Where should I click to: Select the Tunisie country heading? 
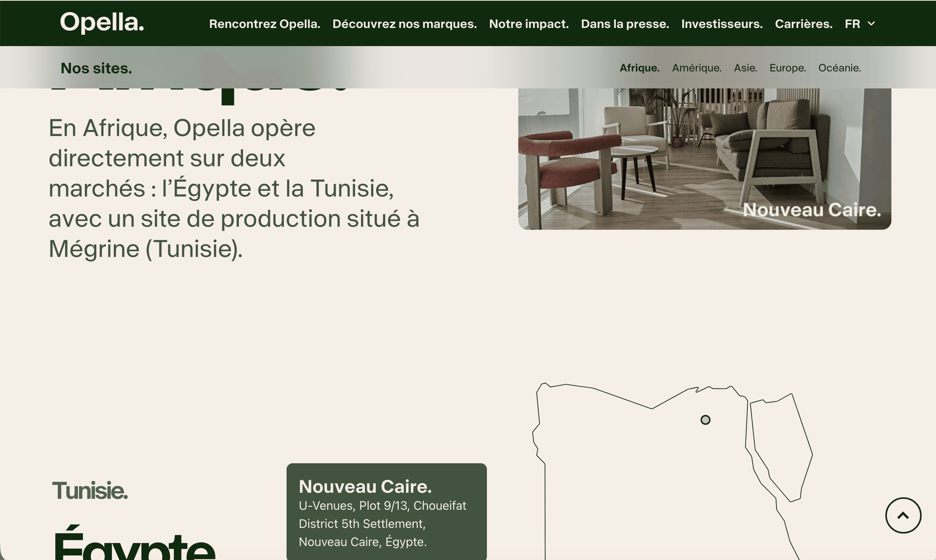[x=90, y=491]
